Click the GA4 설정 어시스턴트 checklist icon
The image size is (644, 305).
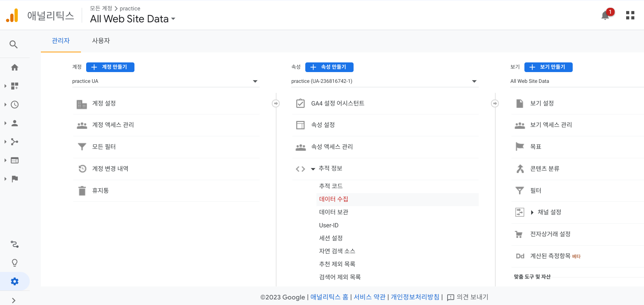pos(300,103)
